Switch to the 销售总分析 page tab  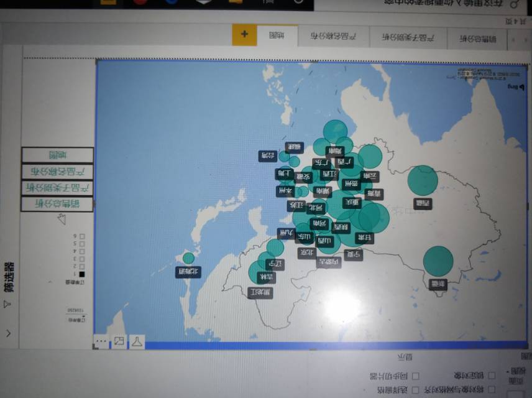tap(478, 39)
